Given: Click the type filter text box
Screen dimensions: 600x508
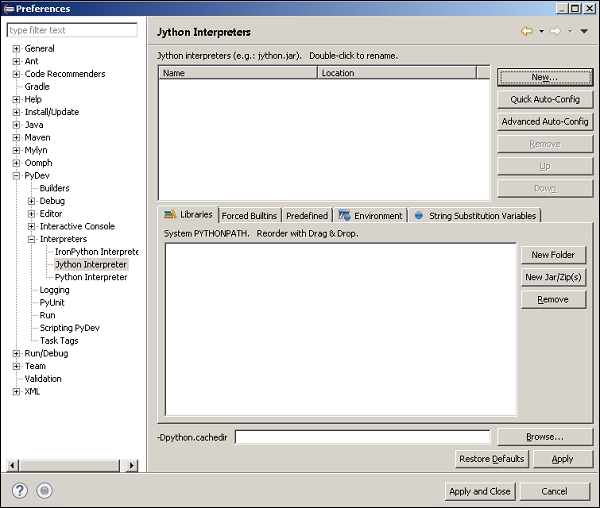Looking at the screenshot, I should pyautogui.click(x=72, y=30).
